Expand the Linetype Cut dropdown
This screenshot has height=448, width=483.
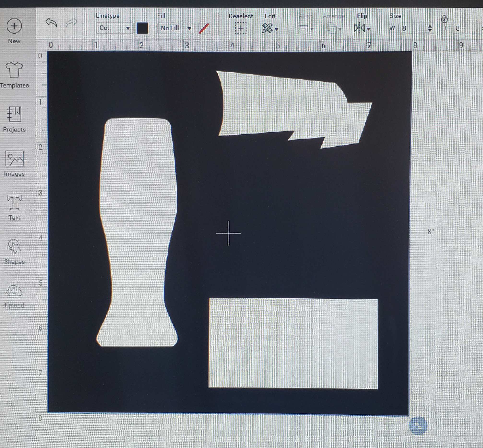click(114, 28)
